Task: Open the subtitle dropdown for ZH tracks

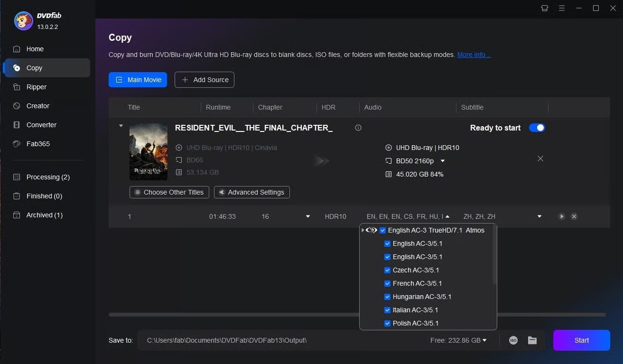Action: point(539,216)
